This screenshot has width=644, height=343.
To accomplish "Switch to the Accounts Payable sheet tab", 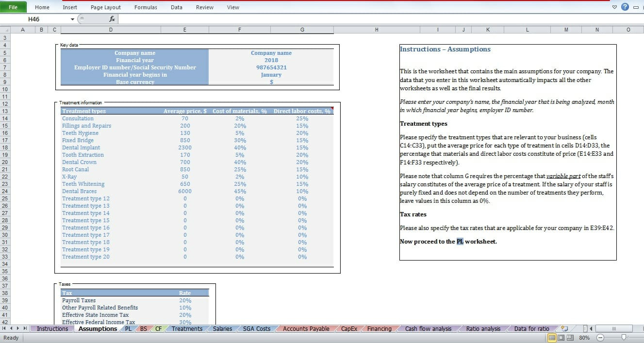I will (x=306, y=328).
